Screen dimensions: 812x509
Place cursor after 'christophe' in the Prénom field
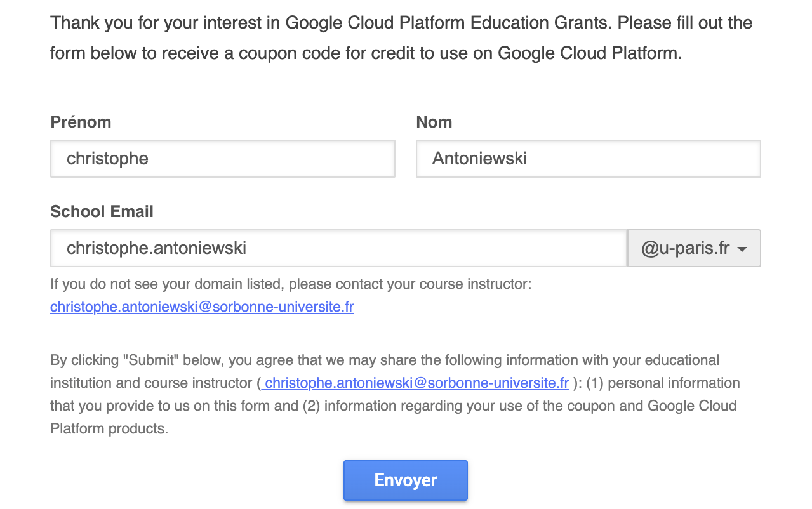[x=150, y=159]
